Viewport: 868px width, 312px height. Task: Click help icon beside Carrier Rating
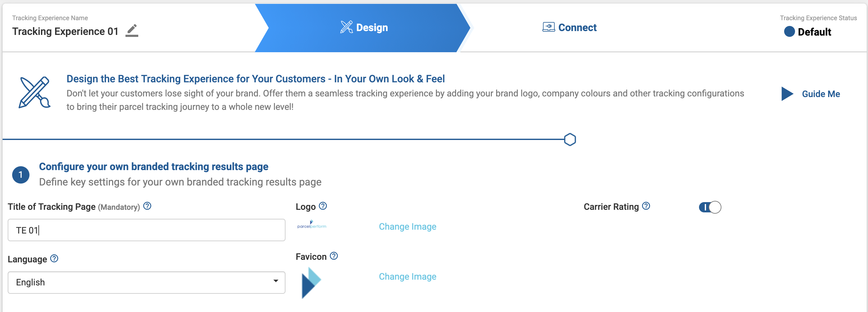click(646, 206)
